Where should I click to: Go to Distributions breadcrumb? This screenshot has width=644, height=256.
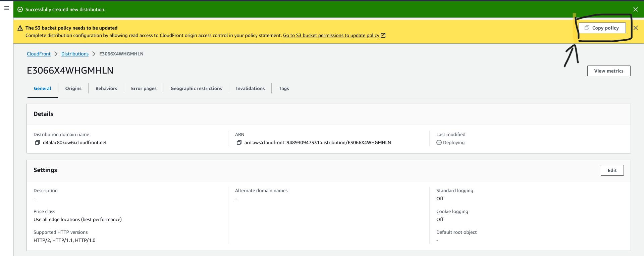pos(75,54)
